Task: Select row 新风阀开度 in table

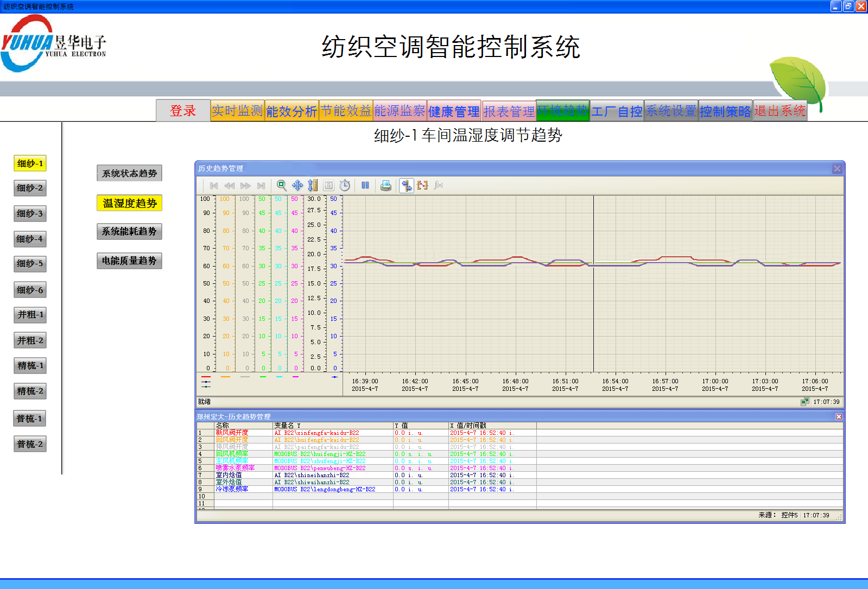Action: pyautogui.click(x=519, y=433)
